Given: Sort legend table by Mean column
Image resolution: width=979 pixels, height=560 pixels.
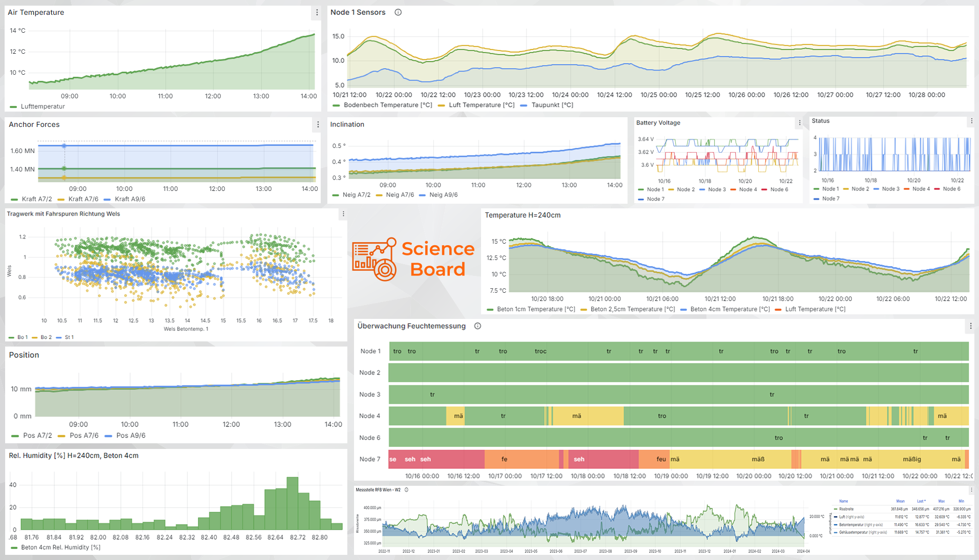Looking at the screenshot, I should [x=901, y=501].
